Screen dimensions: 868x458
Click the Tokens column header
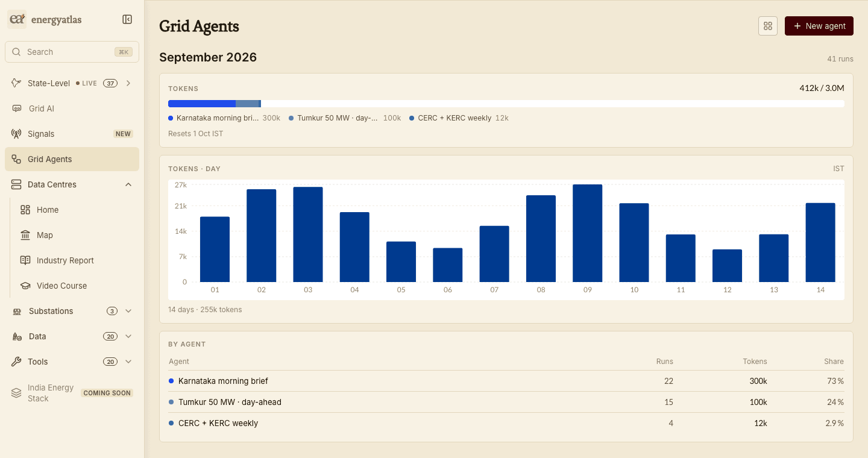755,362
